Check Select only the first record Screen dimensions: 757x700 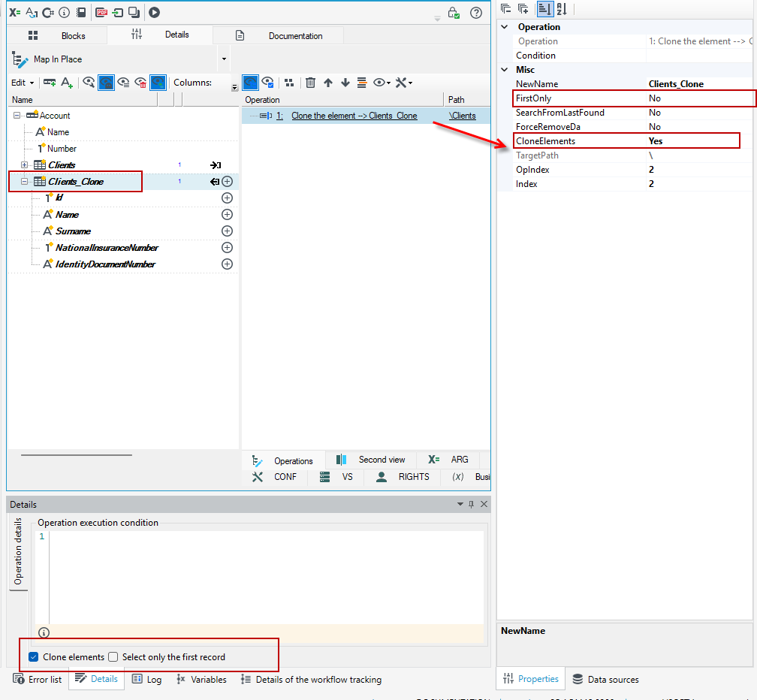pyautogui.click(x=113, y=657)
